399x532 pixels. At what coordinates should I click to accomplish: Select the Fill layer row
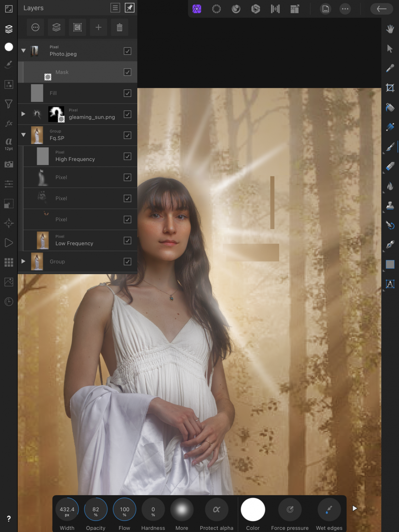click(x=77, y=93)
